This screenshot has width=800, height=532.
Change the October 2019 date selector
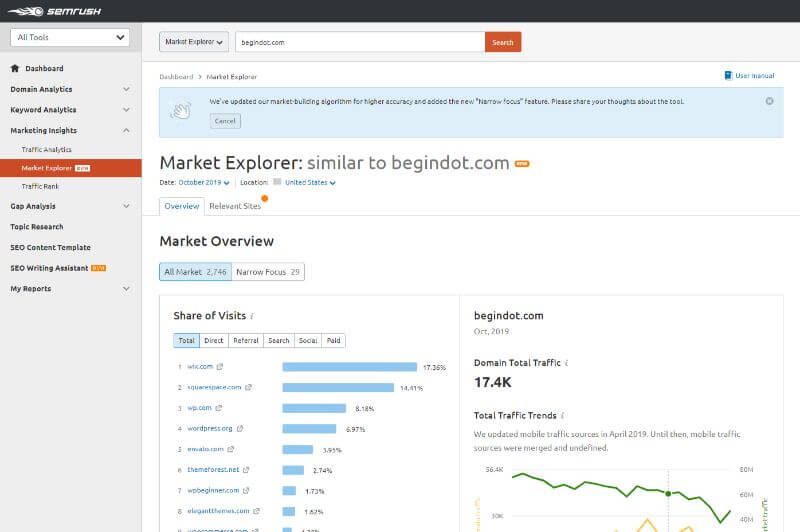pos(204,183)
